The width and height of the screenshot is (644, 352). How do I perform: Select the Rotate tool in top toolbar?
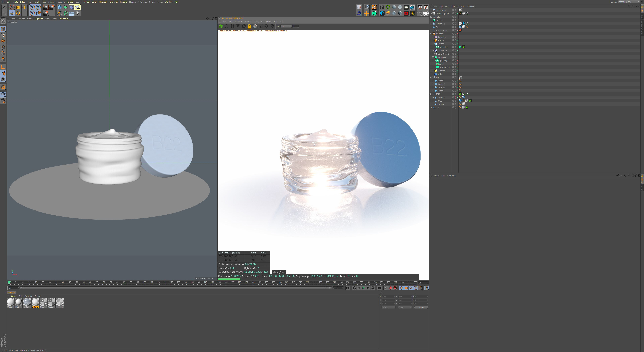(18, 13)
